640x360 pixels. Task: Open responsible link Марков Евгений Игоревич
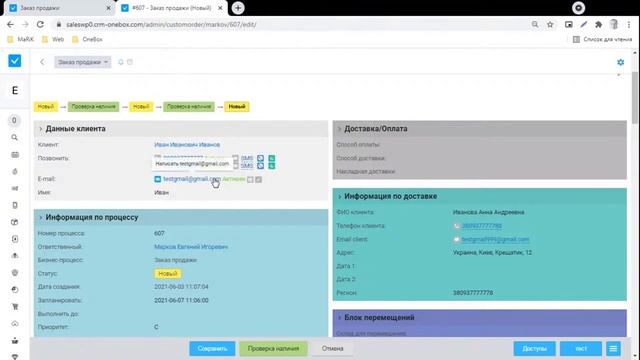[191, 247]
